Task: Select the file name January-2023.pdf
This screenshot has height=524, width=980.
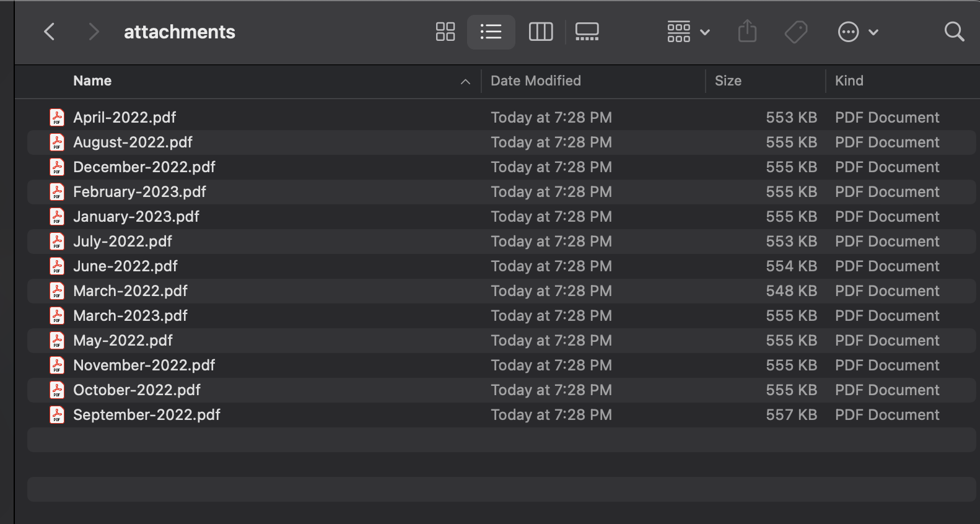Action: tap(136, 217)
